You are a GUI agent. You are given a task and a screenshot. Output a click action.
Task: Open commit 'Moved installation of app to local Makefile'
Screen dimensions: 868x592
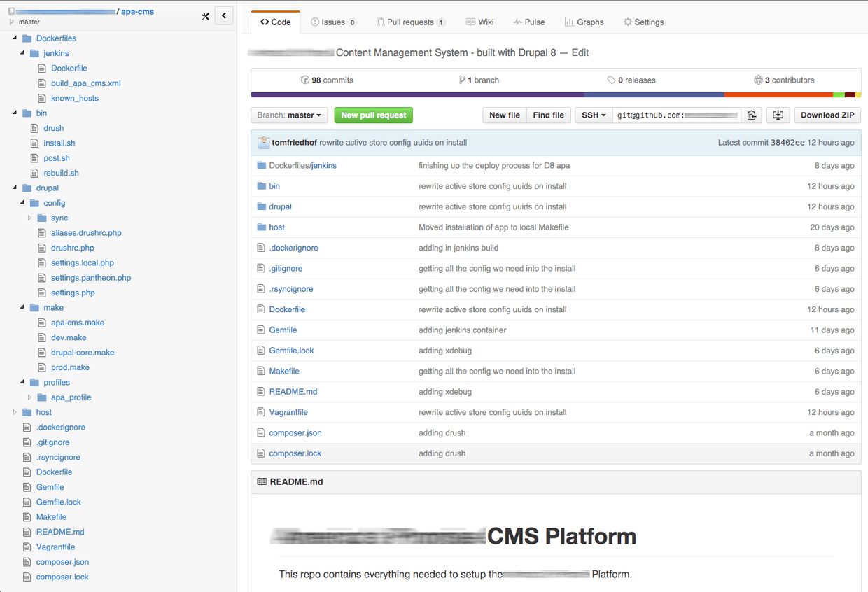[x=493, y=227]
